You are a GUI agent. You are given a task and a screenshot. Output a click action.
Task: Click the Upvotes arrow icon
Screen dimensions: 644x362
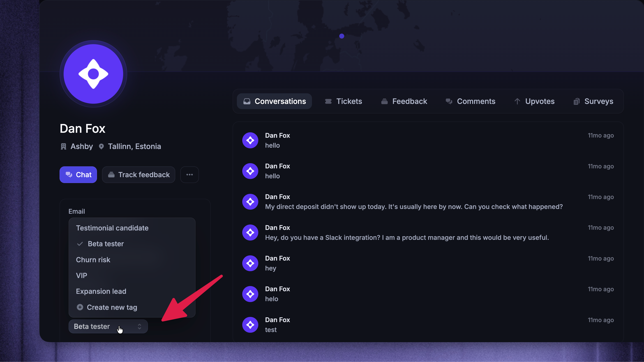coord(517,101)
